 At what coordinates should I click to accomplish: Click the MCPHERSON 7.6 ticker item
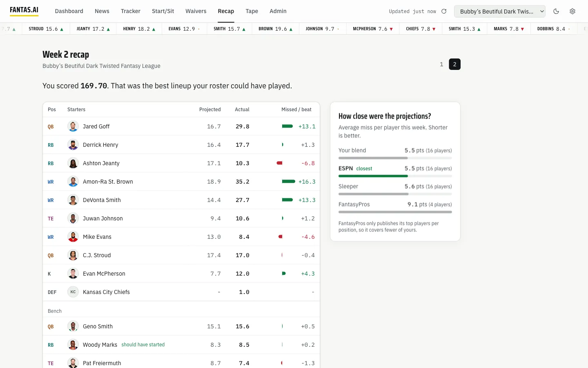point(373,29)
